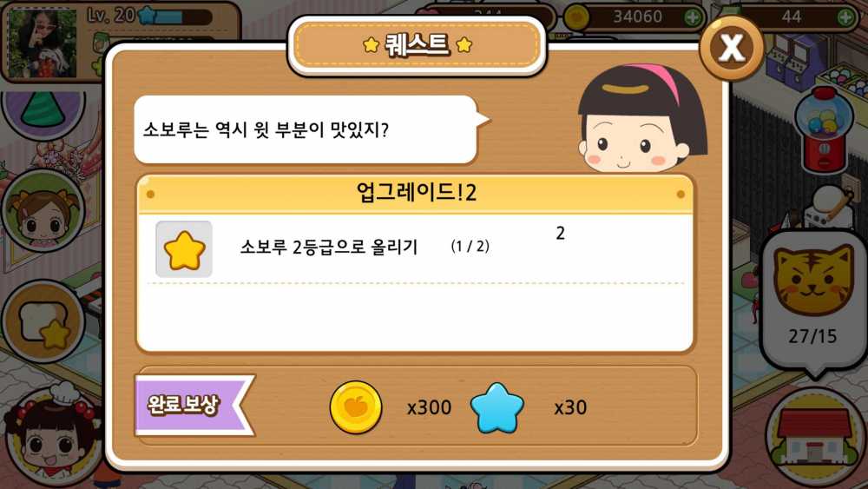Select the 소보루 2등급으로 올리기 quest row

point(415,248)
